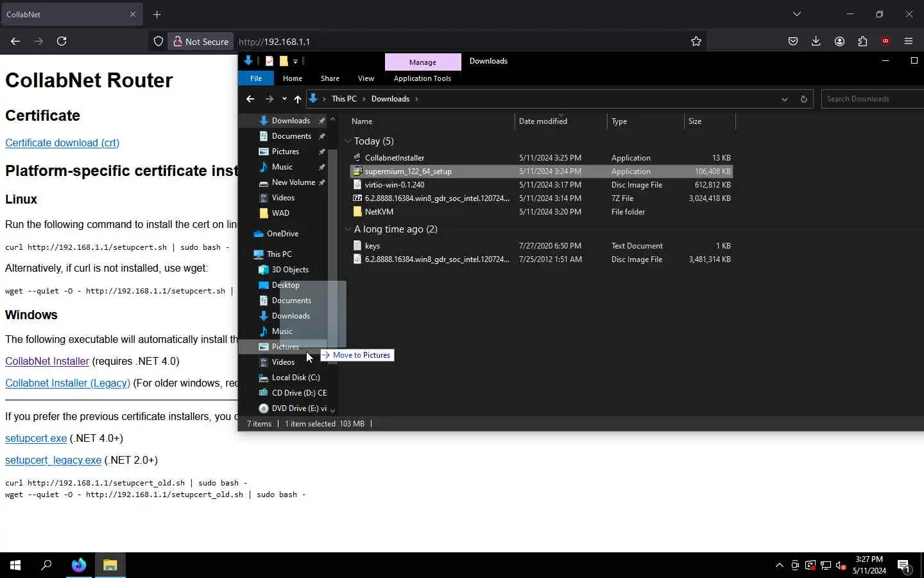Switch to the View ribbon tab
924x578 pixels.
pos(366,78)
